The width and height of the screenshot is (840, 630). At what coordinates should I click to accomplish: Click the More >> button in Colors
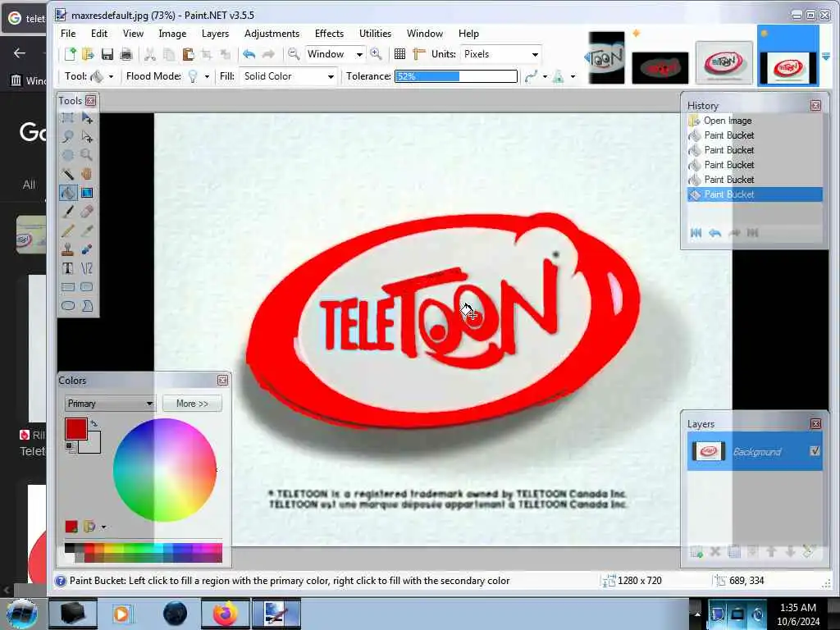192,404
